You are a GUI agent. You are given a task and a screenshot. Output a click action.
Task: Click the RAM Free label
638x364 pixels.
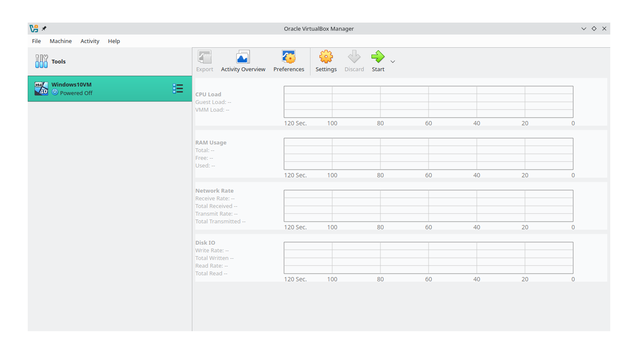tap(204, 158)
